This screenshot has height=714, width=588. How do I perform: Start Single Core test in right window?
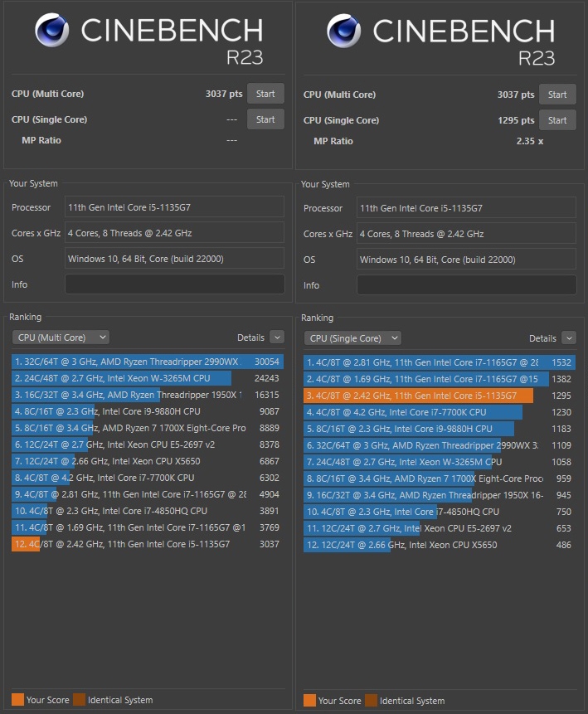coord(557,120)
